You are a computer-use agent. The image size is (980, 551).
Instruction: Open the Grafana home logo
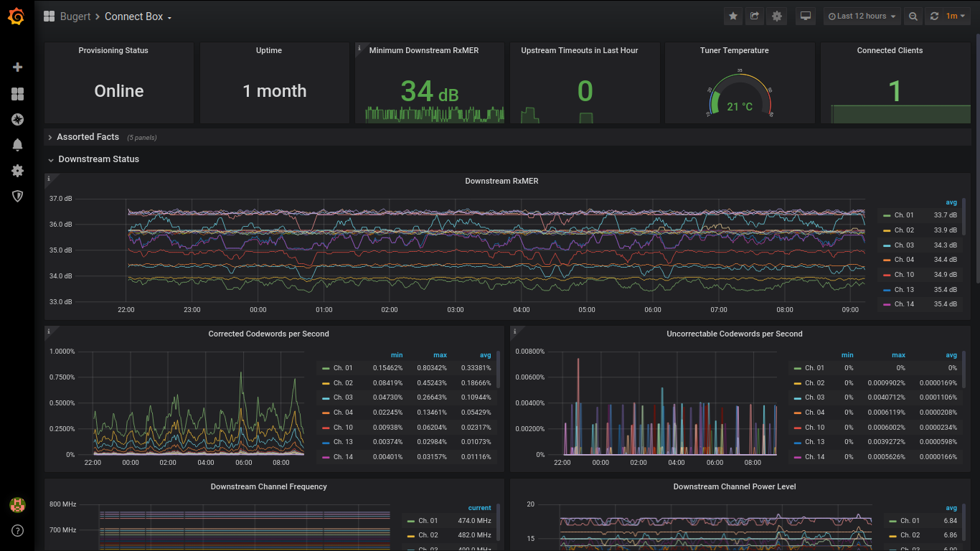(x=16, y=16)
